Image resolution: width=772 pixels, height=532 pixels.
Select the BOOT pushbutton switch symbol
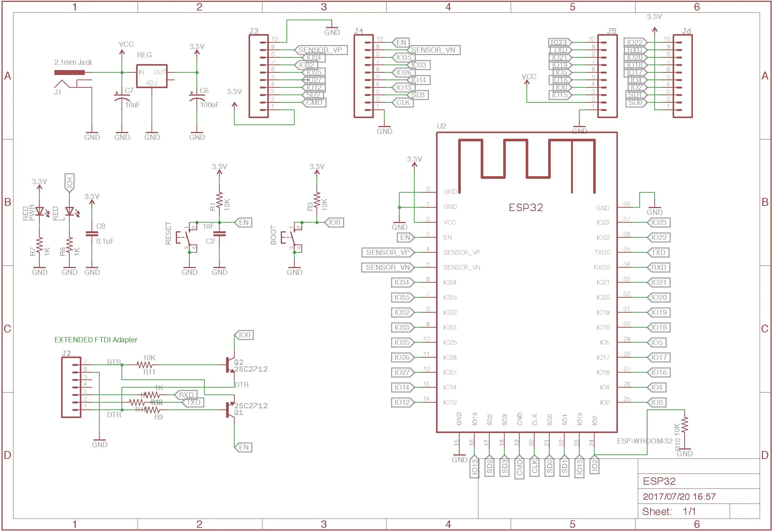[x=292, y=238]
